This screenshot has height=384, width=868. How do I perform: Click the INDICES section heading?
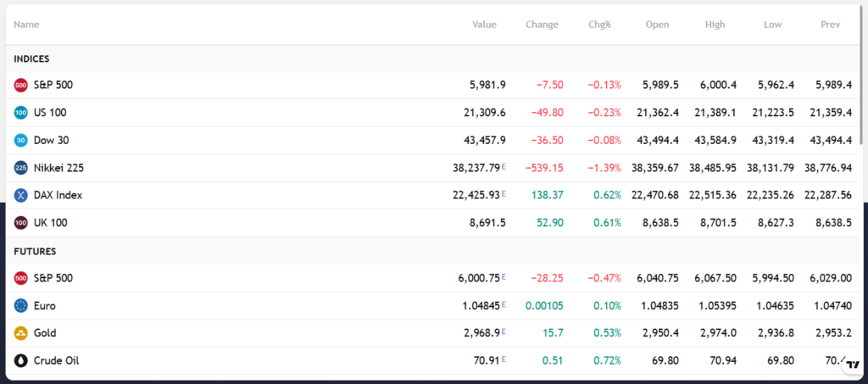(x=31, y=58)
